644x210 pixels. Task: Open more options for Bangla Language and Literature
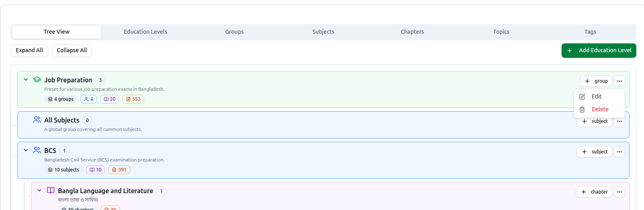point(619,192)
